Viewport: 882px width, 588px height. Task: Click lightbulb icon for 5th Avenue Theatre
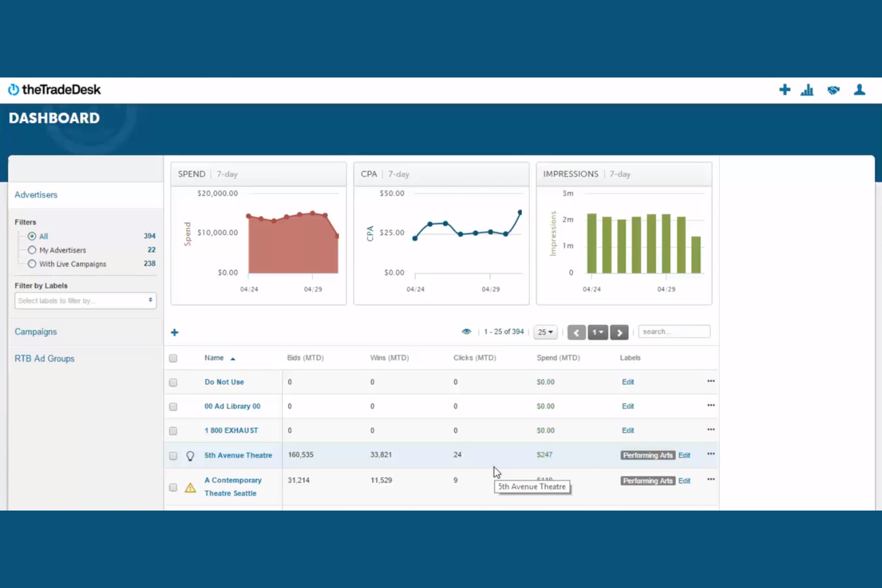tap(190, 456)
